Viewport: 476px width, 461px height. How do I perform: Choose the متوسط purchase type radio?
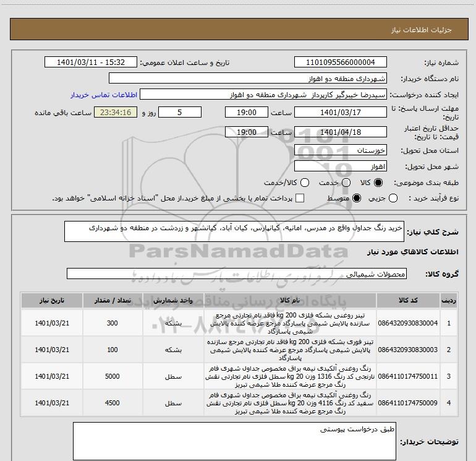click(357, 198)
